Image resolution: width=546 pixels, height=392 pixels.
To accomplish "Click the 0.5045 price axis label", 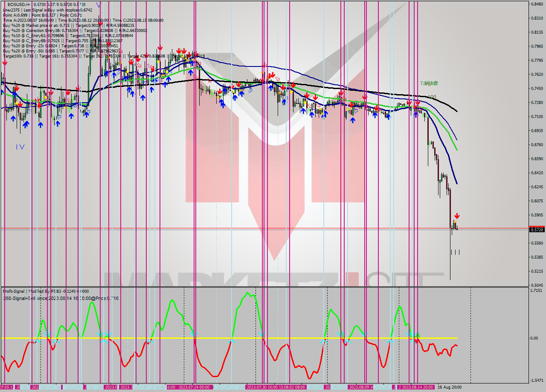I will coord(537,285).
